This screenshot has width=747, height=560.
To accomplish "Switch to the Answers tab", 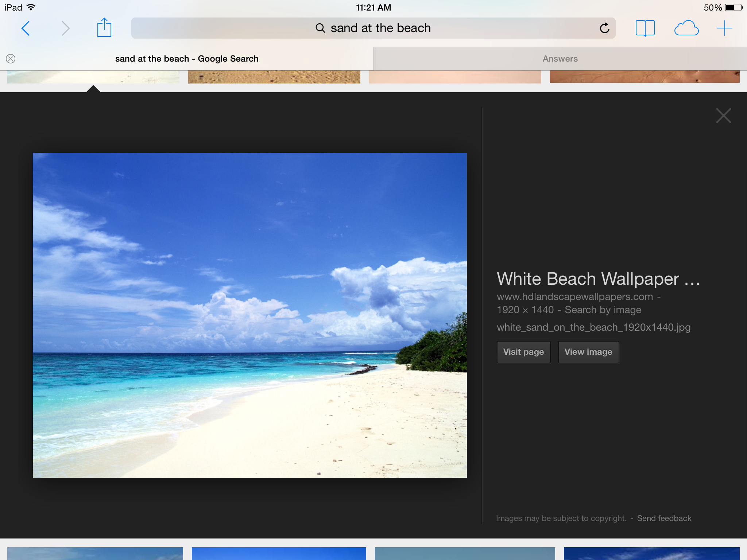I will click(560, 59).
